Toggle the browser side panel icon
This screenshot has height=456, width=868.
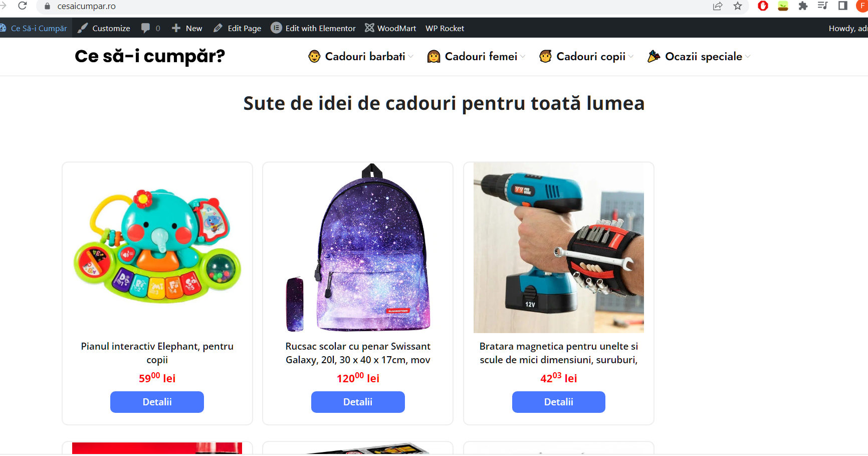843,6
